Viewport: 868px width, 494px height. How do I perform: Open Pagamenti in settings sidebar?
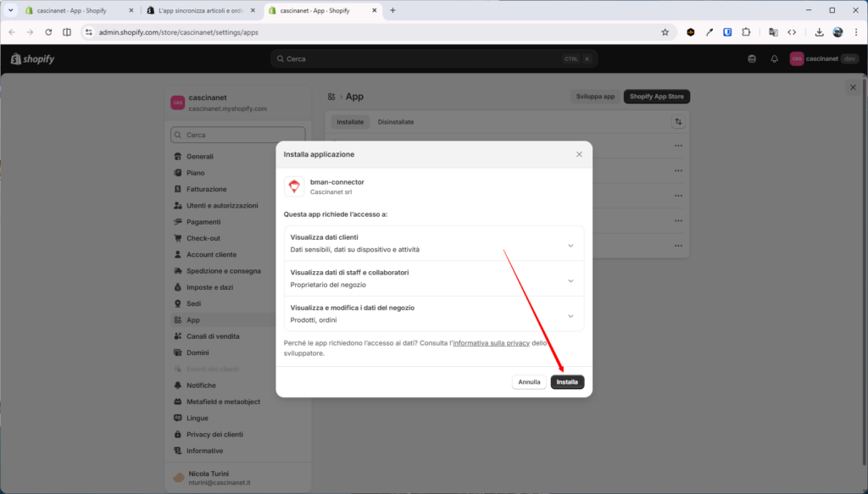203,222
